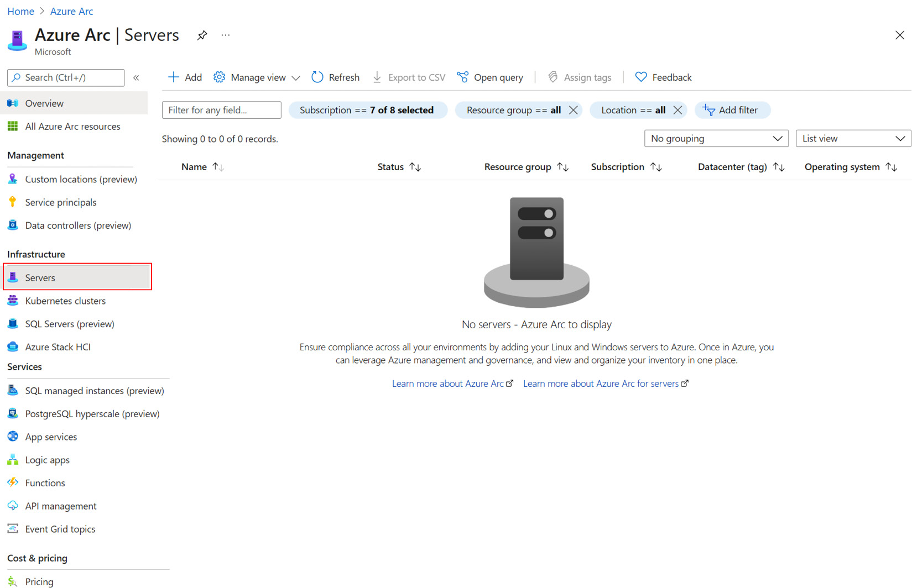Sort by Status column

coord(399,167)
